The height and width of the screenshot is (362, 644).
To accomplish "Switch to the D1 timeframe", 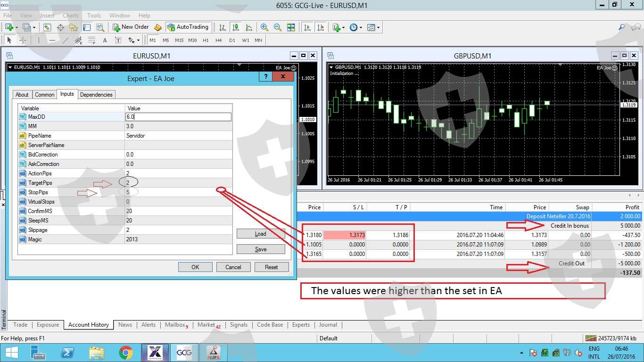I will pos(232,41).
